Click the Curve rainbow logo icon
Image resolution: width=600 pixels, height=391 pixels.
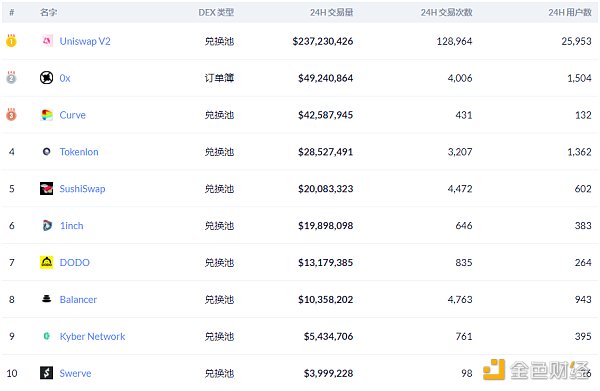pyautogui.click(x=47, y=115)
